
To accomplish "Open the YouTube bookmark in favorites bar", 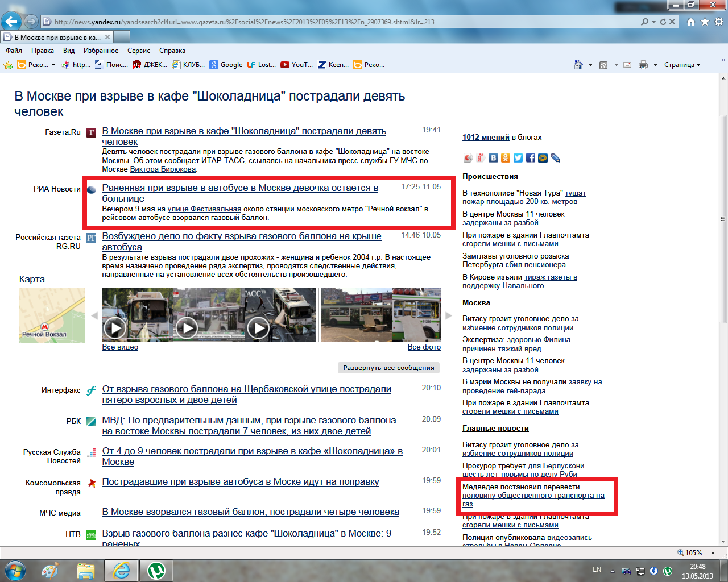I will [x=296, y=65].
